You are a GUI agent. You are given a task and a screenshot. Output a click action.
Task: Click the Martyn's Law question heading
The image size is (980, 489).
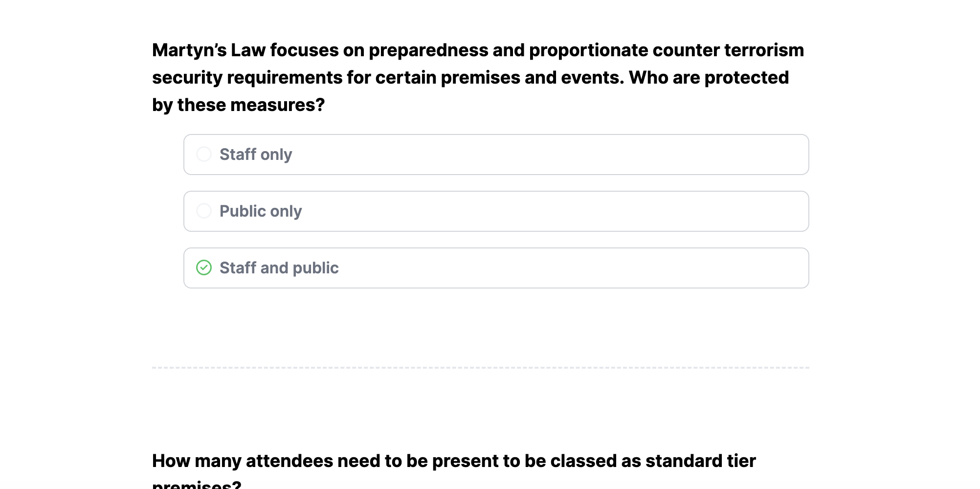point(478,77)
